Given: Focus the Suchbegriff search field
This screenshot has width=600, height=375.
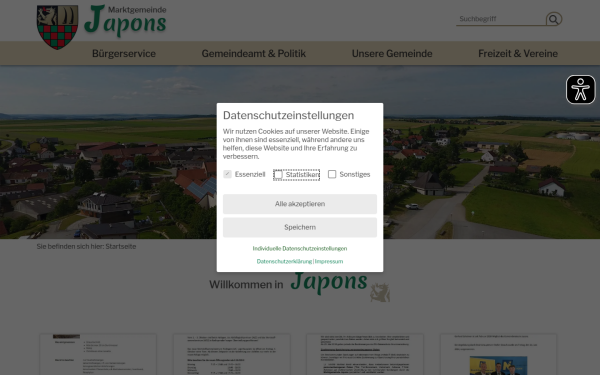Looking at the screenshot, I should [501, 19].
